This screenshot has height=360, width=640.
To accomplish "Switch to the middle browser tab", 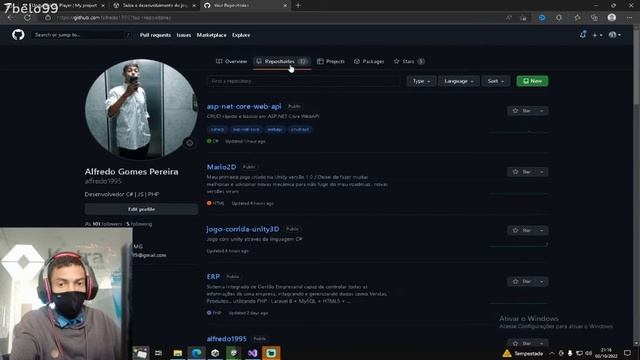I will pyautogui.click(x=155, y=6).
